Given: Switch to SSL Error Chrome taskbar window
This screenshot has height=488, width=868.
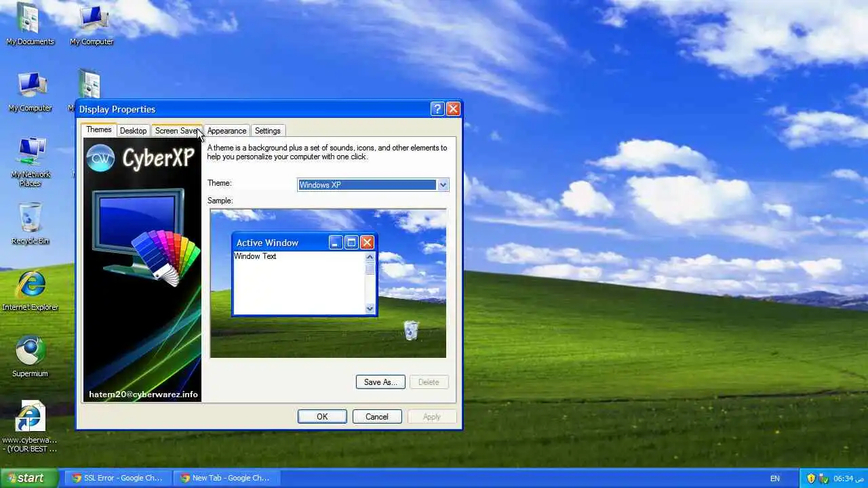Looking at the screenshot, I should pyautogui.click(x=118, y=478).
